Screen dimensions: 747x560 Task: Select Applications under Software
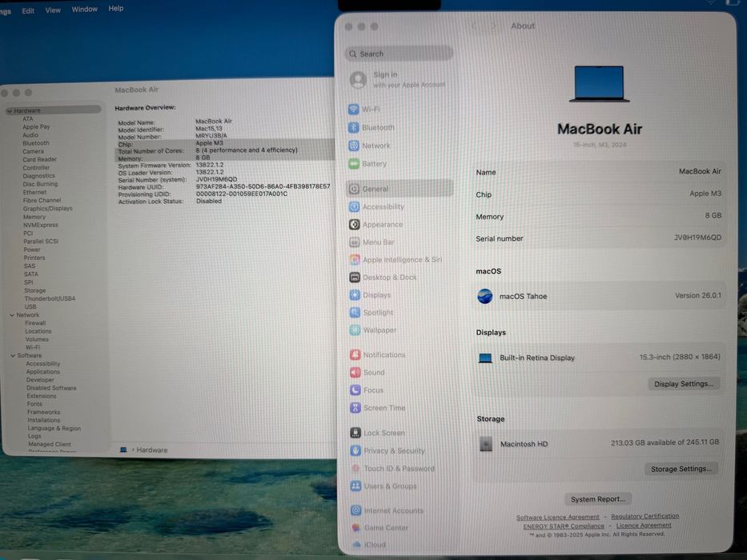click(x=43, y=371)
